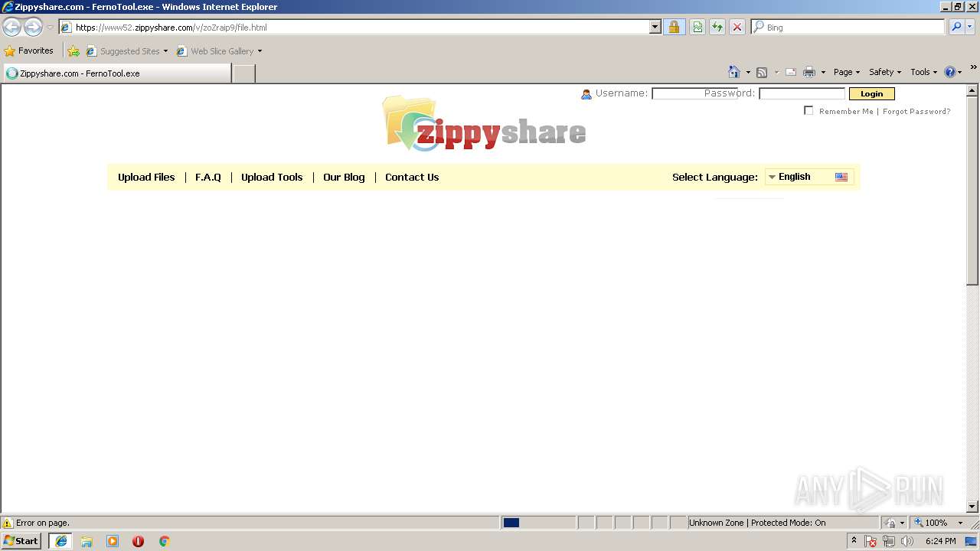
Task: Click the Help question mark icon
Action: pos(950,72)
